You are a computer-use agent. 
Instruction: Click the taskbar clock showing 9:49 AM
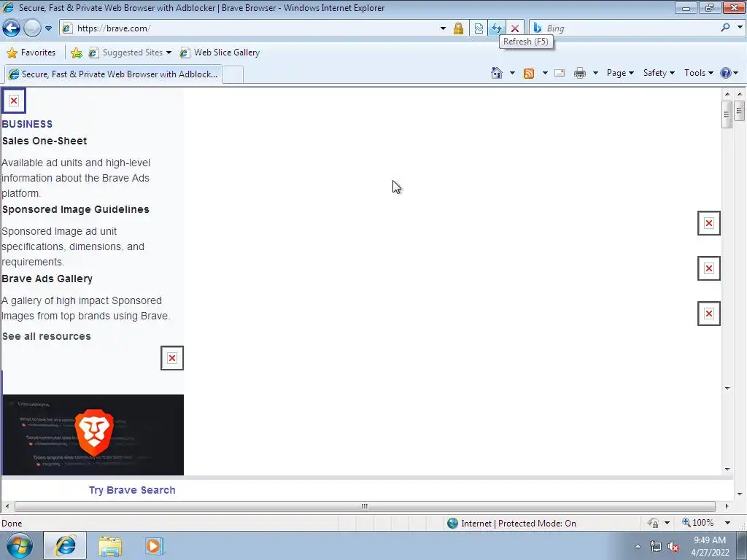point(710,546)
